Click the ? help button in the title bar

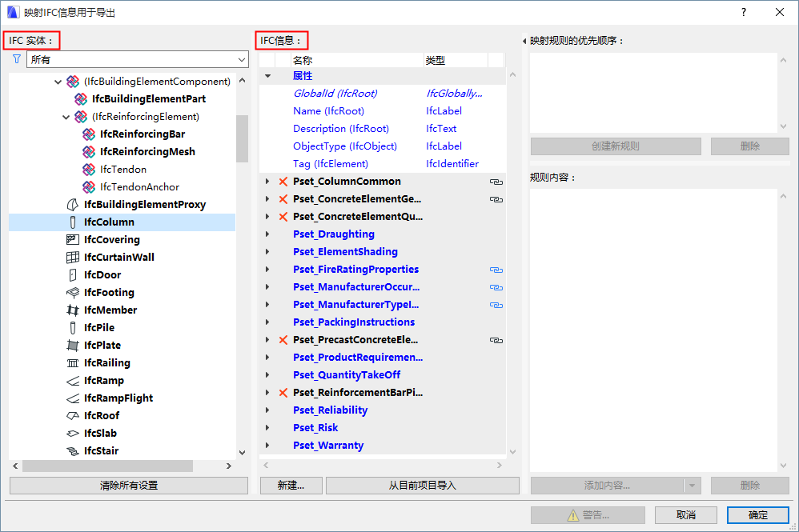click(744, 12)
